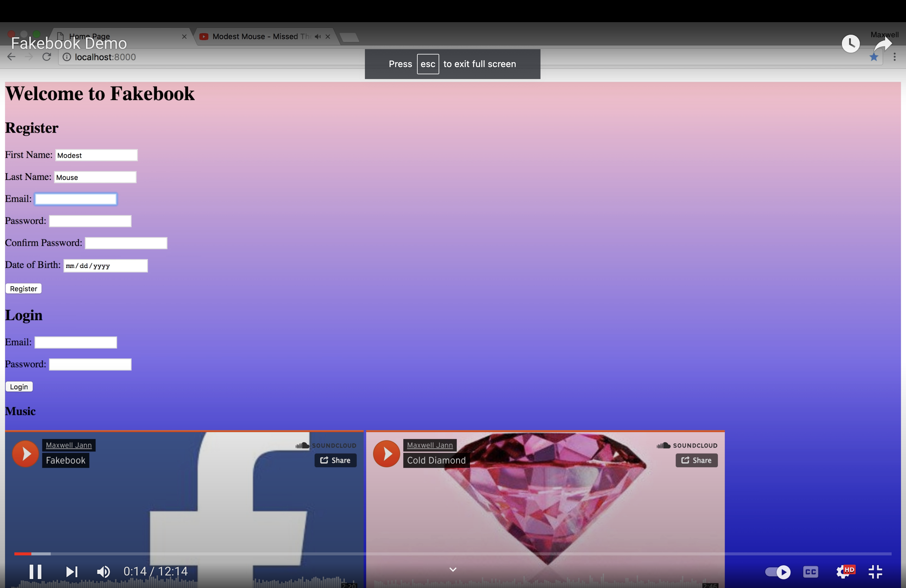906x588 pixels.
Task: Close the Home Page tab
Action: (x=184, y=37)
